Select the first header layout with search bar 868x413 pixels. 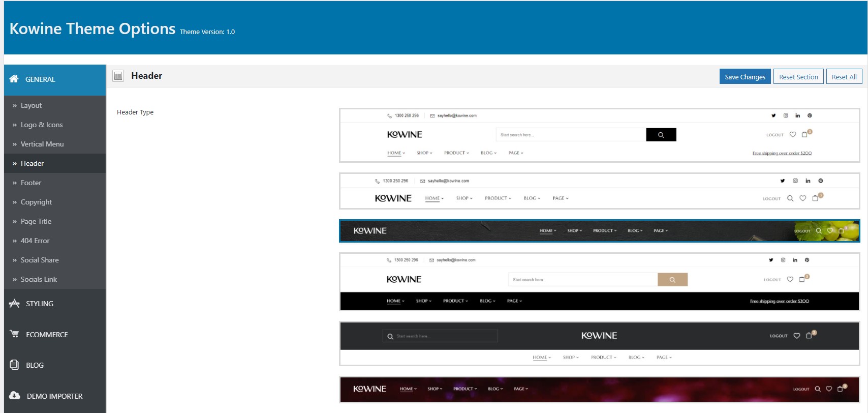coord(600,135)
